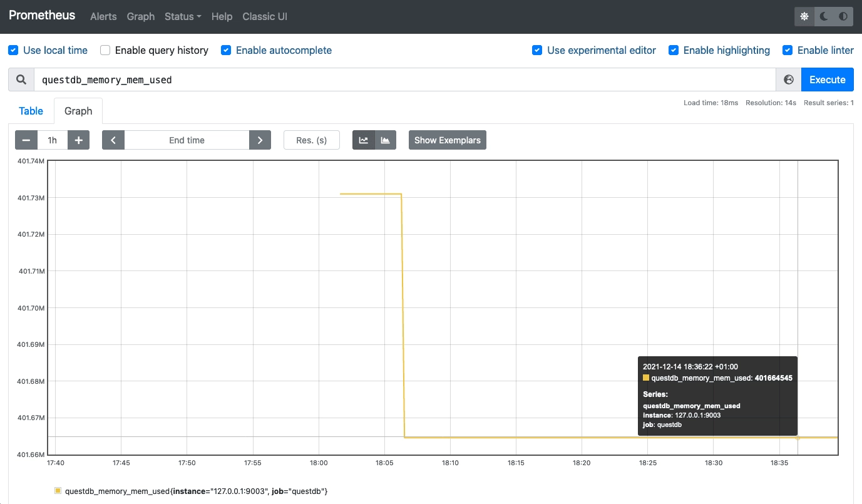Open the metrics explorer globe icon

(788, 80)
